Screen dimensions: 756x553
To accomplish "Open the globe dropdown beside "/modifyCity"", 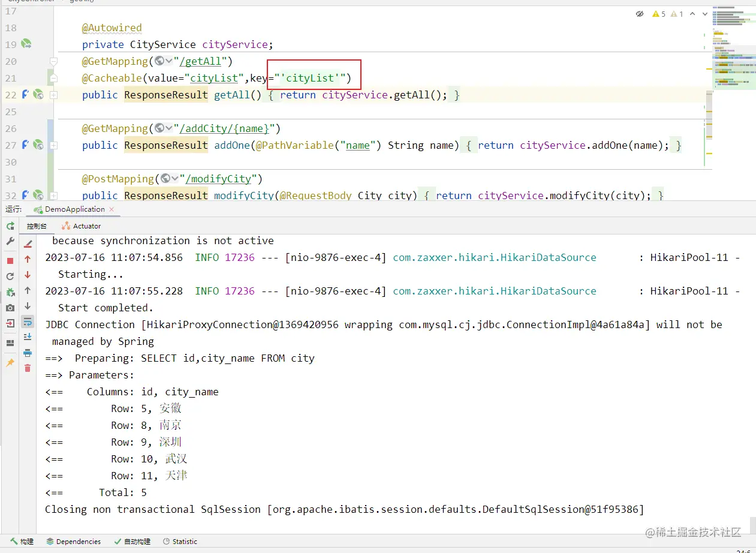I will click(169, 178).
